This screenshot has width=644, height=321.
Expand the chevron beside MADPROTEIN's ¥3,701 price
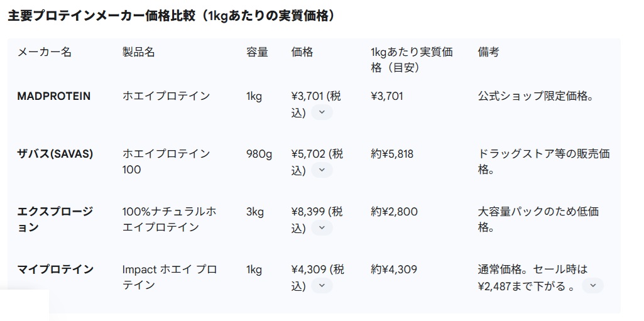point(322,112)
